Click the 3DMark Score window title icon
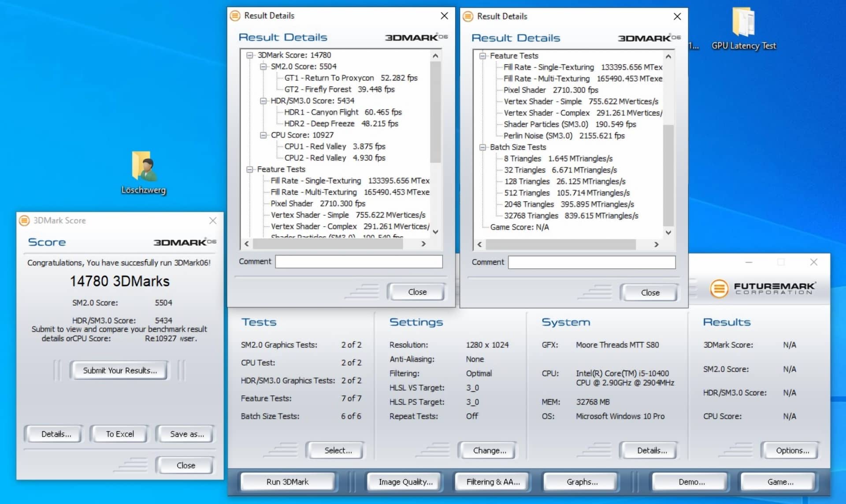This screenshot has height=504, width=846. tap(24, 220)
